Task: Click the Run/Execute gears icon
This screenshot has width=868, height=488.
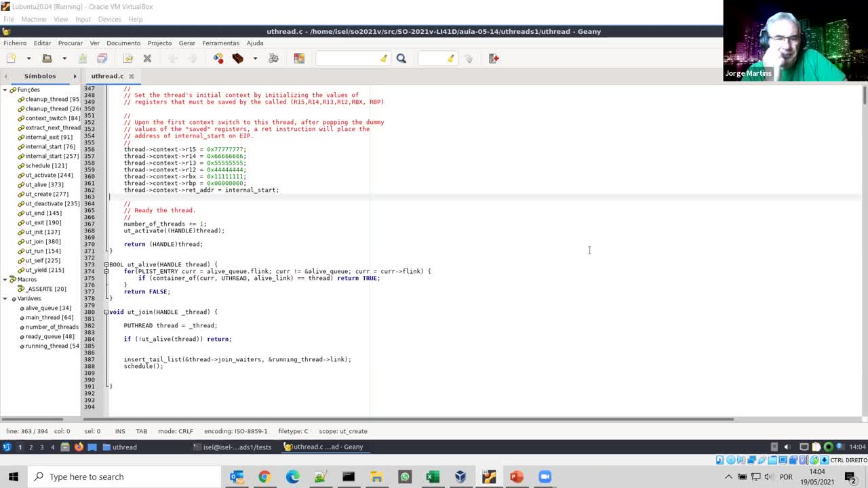Action: coord(274,58)
